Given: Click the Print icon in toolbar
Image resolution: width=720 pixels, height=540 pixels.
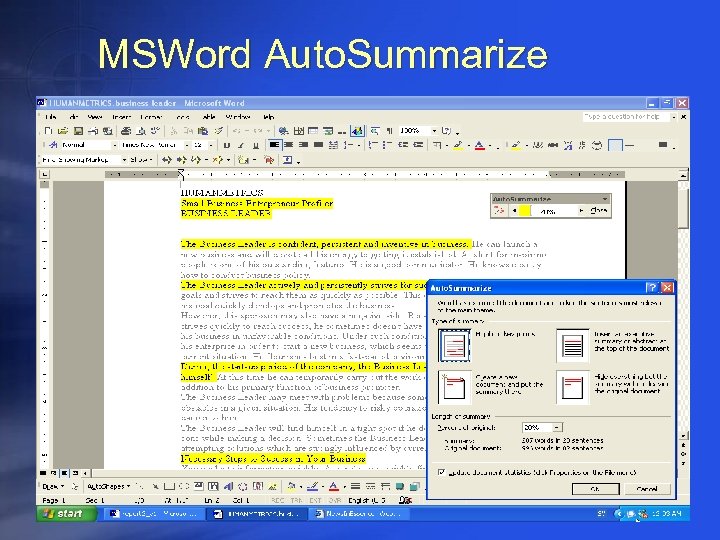Looking at the screenshot, I should point(126,131).
